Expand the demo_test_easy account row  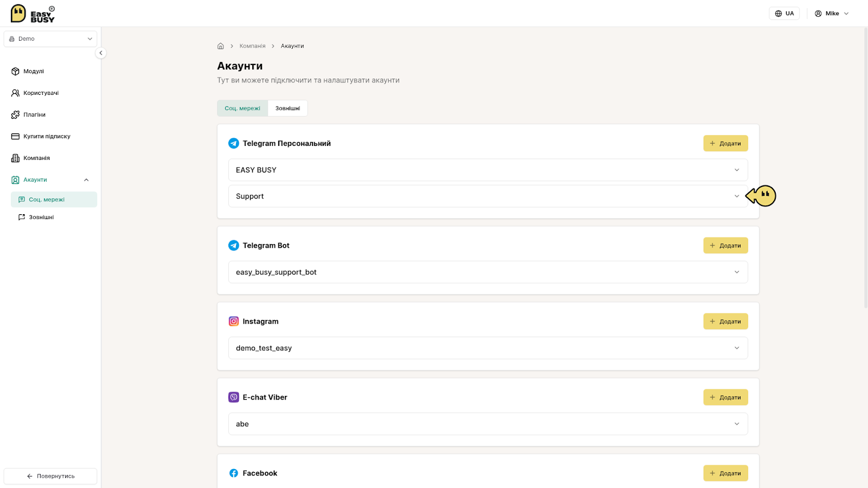click(488, 348)
